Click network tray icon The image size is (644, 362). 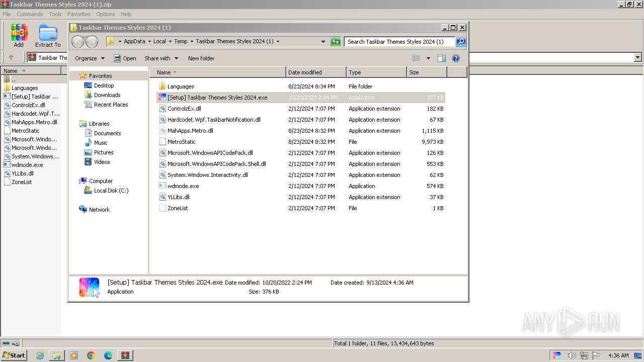585,355
